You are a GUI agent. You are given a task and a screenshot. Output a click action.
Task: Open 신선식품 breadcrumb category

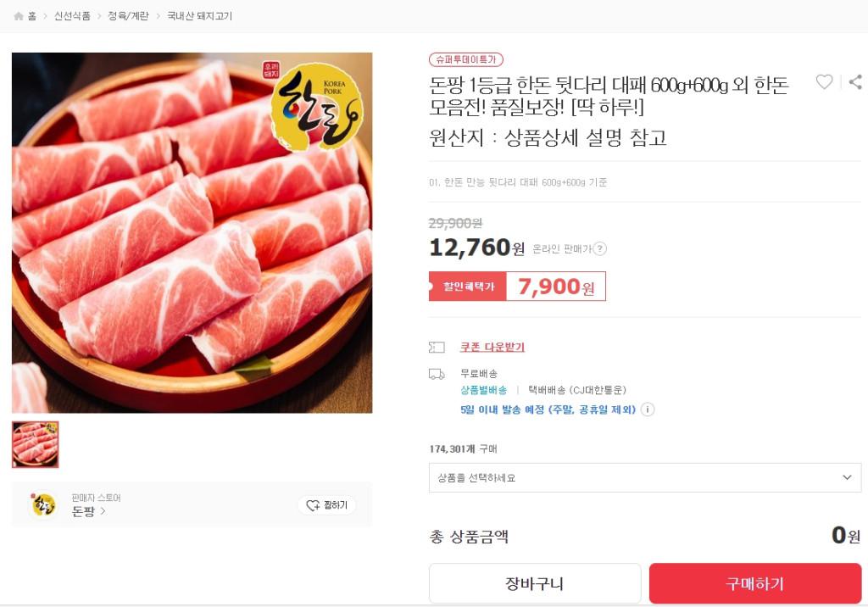point(72,16)
